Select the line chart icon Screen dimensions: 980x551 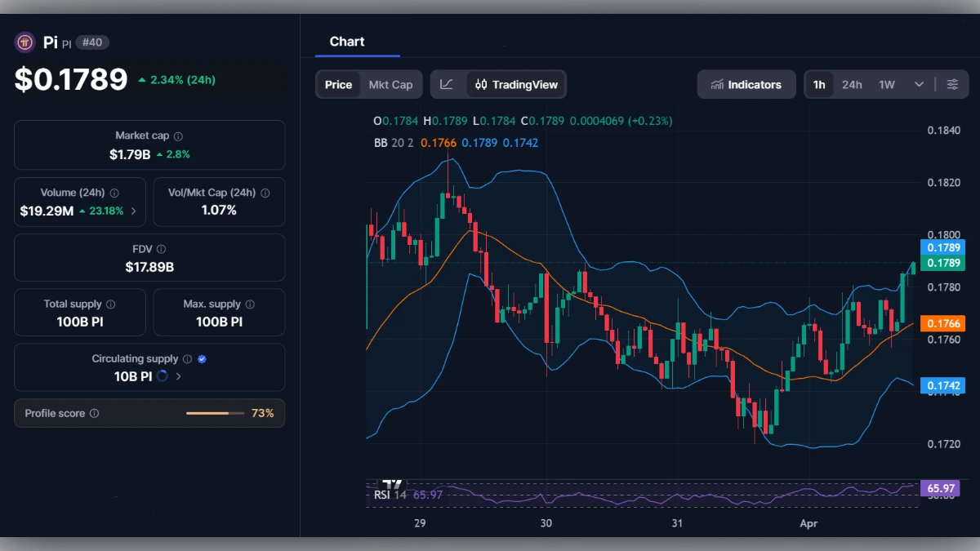[448, 83]
